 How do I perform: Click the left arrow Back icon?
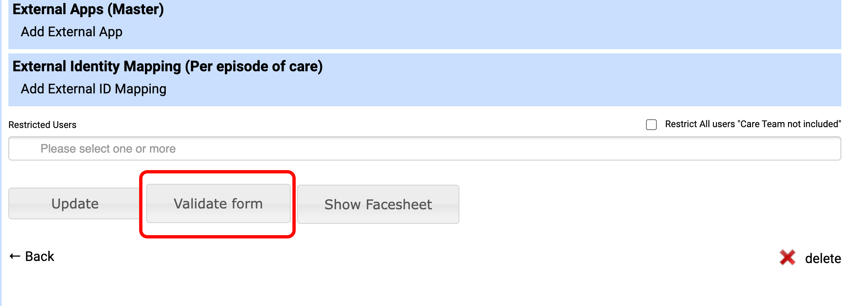pyautogui.click(x=15, y=256)
